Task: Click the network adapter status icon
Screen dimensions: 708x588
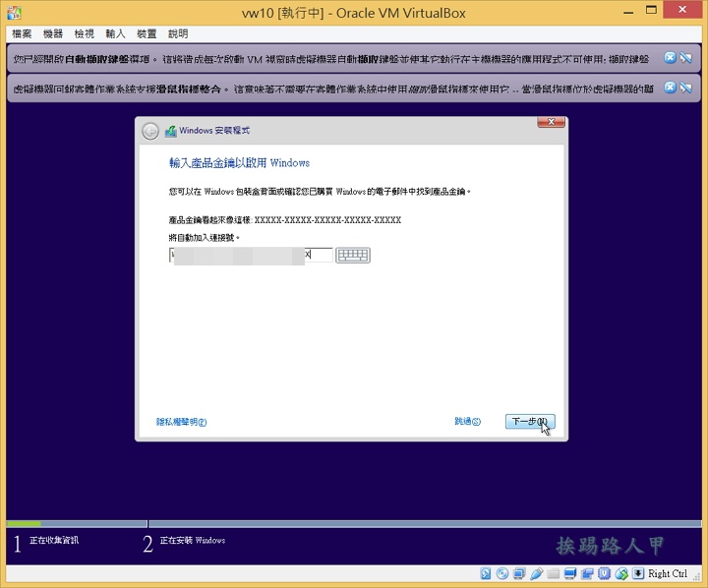Action: 519,573
